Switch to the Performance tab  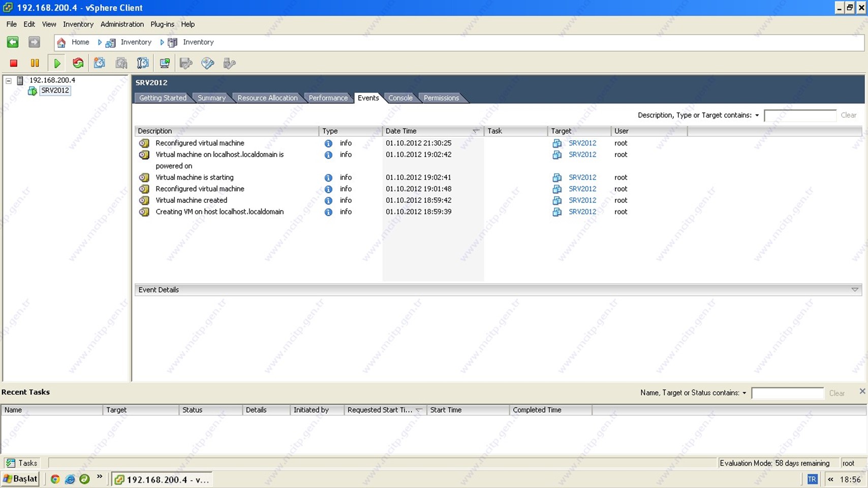pos(328,98)
